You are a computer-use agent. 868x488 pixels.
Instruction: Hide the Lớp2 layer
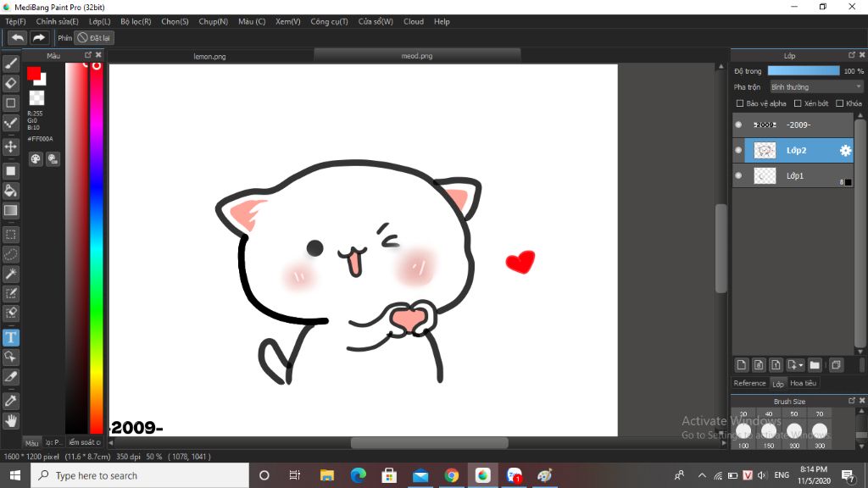tap(738, 151)
